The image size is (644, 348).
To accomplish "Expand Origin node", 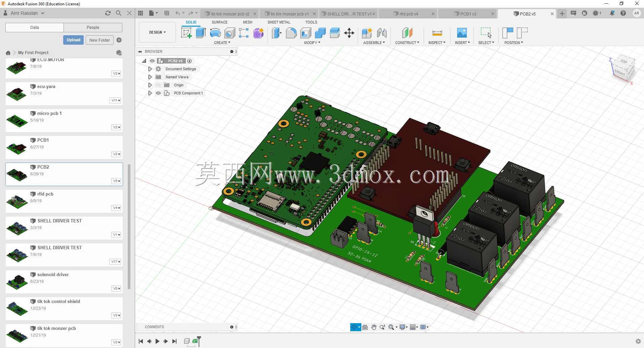I will pos(150,85).
